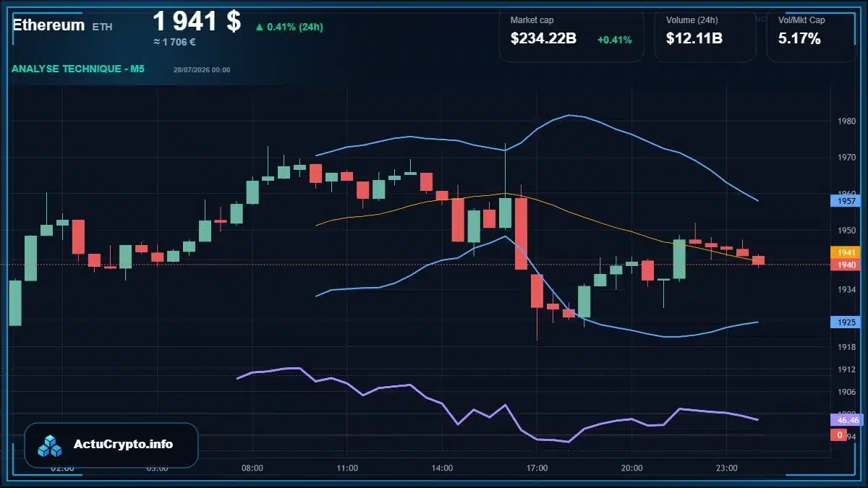Click the red 1940 current price tag

844,265
